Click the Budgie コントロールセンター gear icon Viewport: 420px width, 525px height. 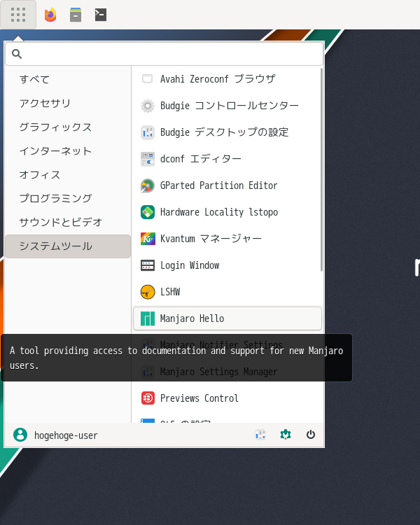(148, 106)
